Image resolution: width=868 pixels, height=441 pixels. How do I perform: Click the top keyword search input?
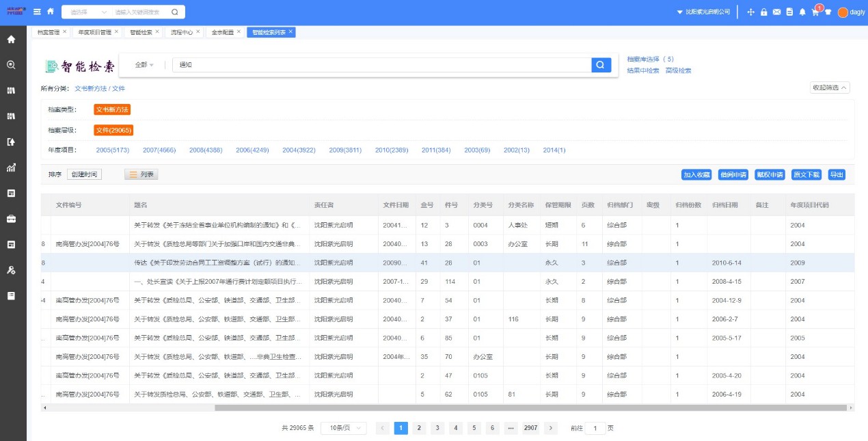click(140, 12)
